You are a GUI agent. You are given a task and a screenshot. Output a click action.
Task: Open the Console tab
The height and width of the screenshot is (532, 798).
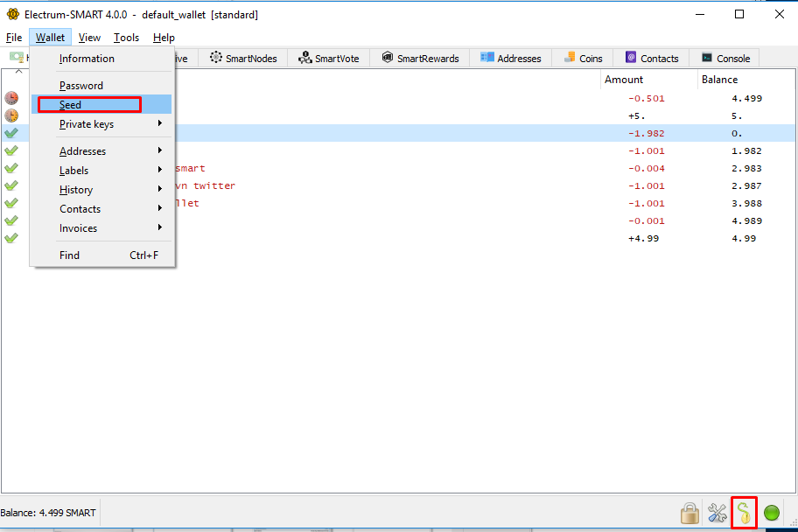pos(724,58)
